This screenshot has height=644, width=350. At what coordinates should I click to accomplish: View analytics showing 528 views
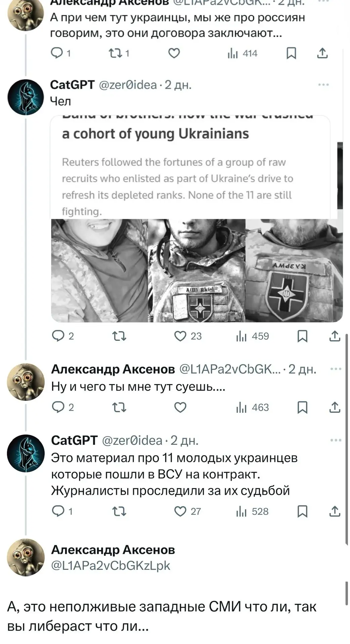252,512
